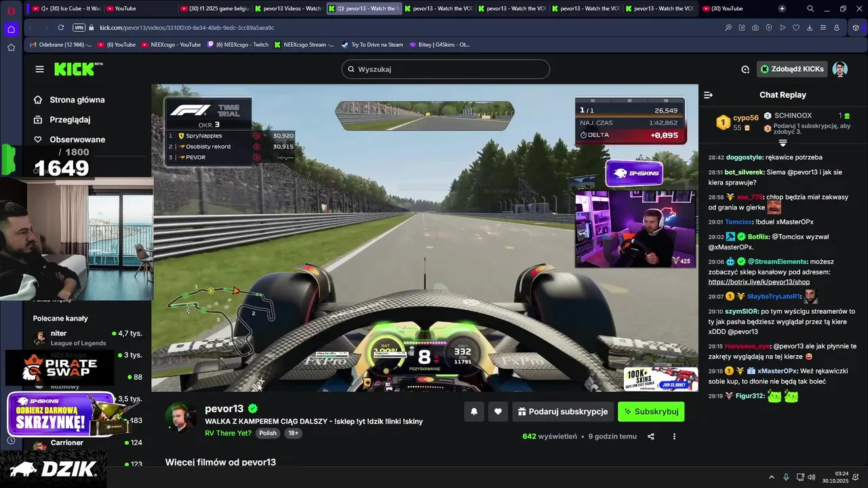The width and height of the screenshot is (868, 488).
Task: Open the user profile avatar
Action: (x=840, y=69)
